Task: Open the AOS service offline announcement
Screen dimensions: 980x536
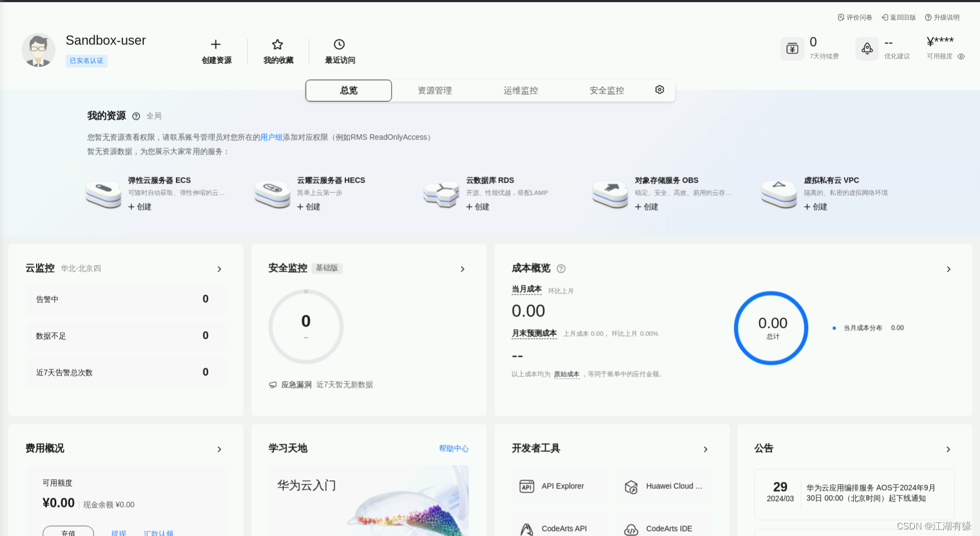Action: (854, 493)
